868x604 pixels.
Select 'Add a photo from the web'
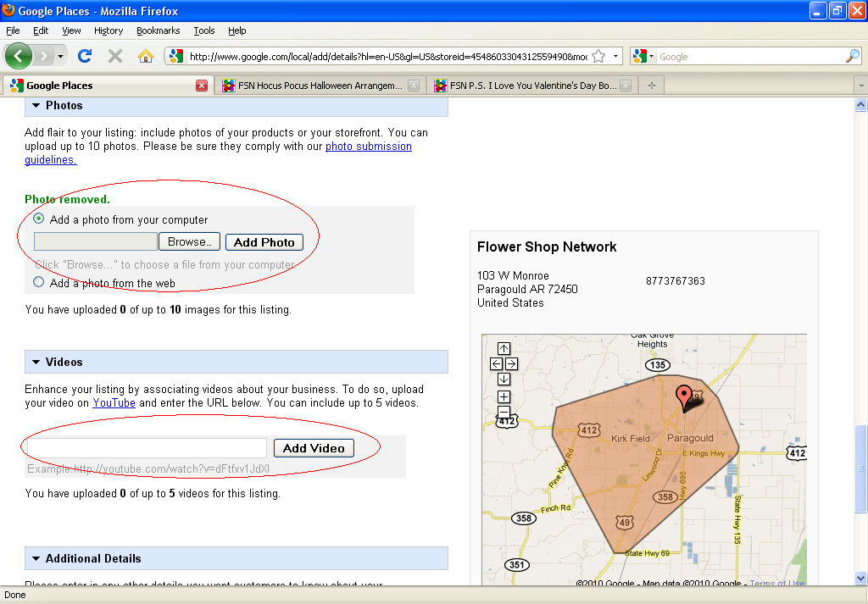point(39,283)
